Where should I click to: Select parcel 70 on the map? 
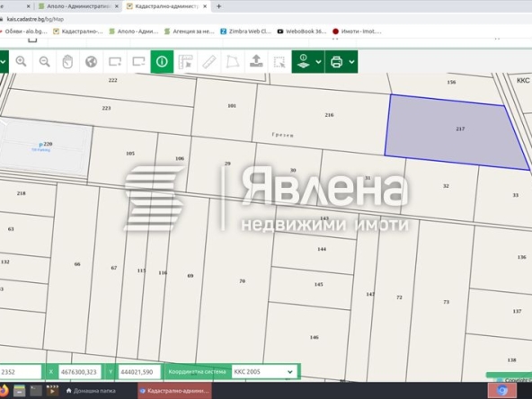[237, 281]
